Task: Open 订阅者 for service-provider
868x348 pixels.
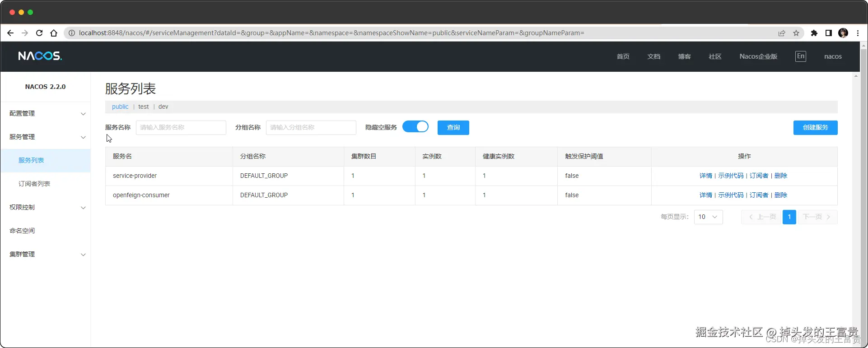Action: point(759,176)
